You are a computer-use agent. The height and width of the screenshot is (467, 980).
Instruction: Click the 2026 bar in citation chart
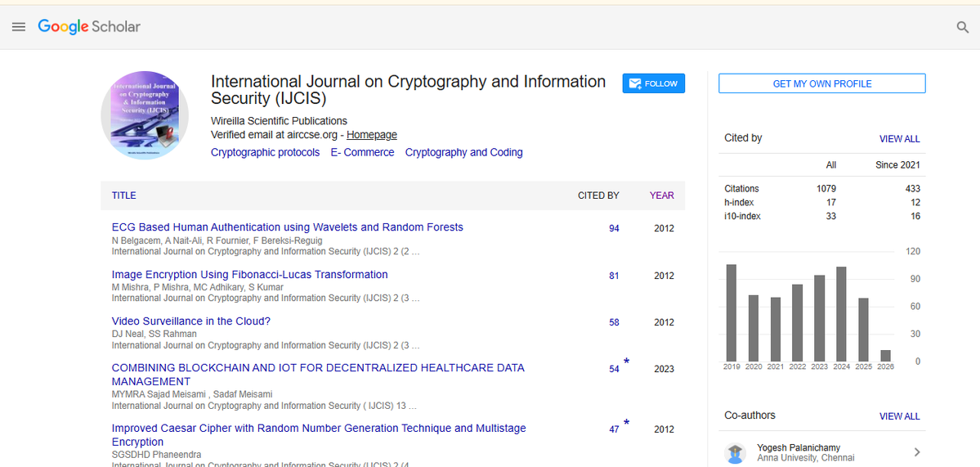coord(885,356)
